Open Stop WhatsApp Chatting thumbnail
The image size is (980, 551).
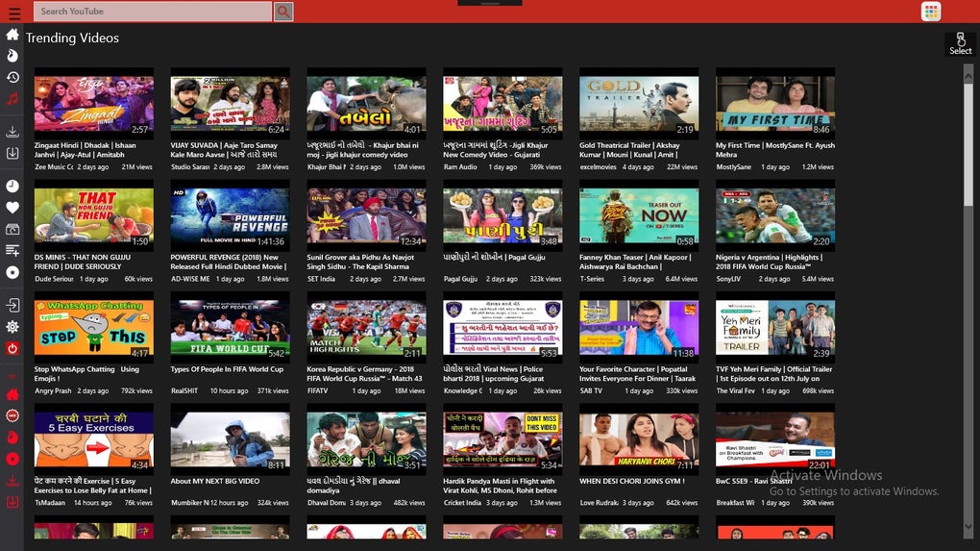(94, 327)
